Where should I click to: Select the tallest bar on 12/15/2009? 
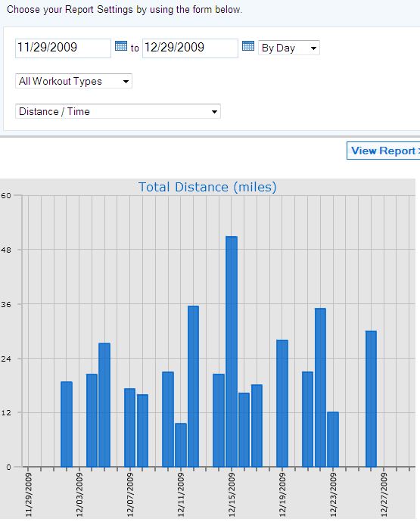(232, 352)
